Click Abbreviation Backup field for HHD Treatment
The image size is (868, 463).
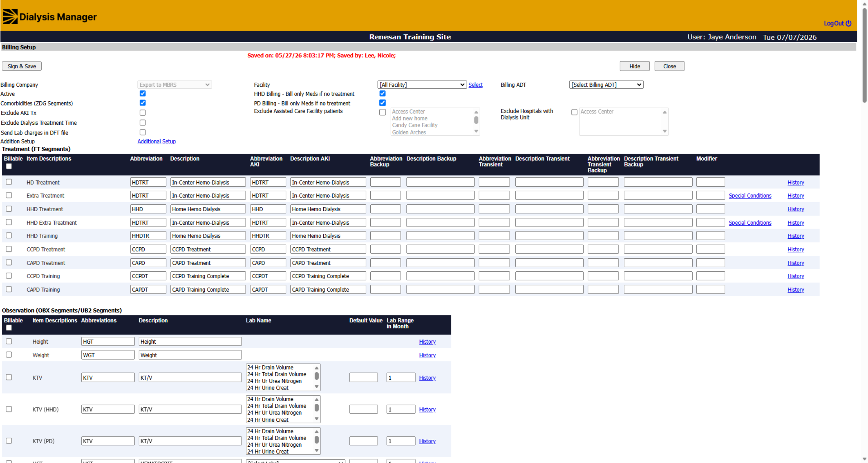(x=385, y=209)
